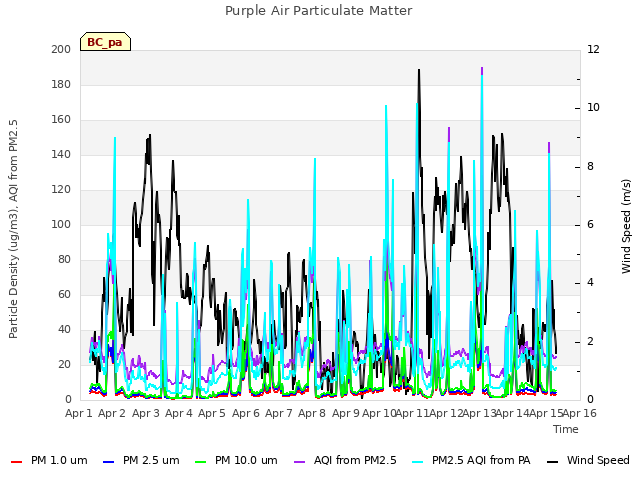Viewport: 640px width, 480px height.
Task: Click the cyan PM2.5 AQI legend swatch
Action: (x=418, y=462)
